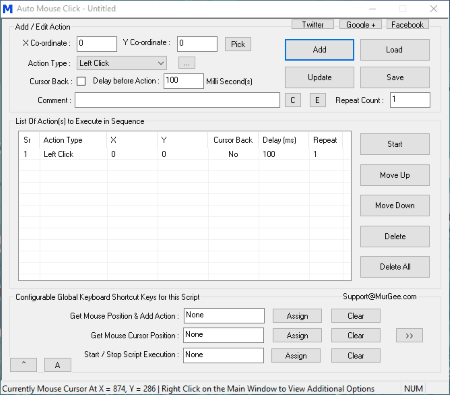Click the ellipsis button next to Action Type
Screen dimensions: 450x395
tap(186, 63)
